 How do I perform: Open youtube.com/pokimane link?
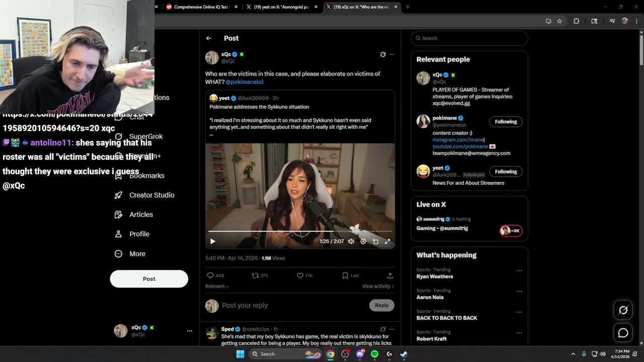pyautogui.click(x=460, y=146)
